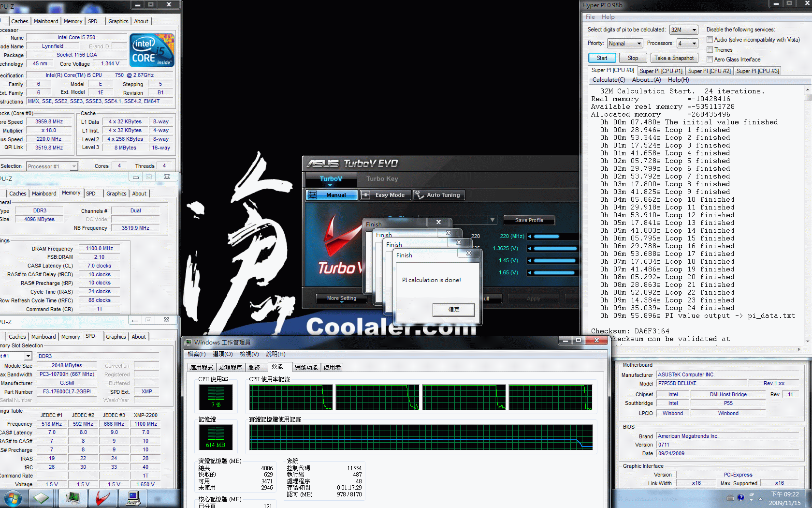Switch to the Turbo Key tab
Image resolution: width=812 pixels, height=508 pixels.
click(382, 179)
